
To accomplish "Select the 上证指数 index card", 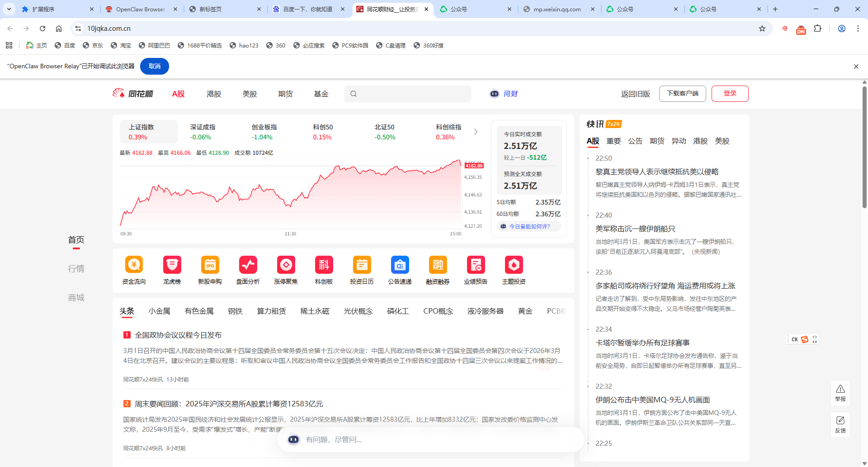I will coord(148,132).
